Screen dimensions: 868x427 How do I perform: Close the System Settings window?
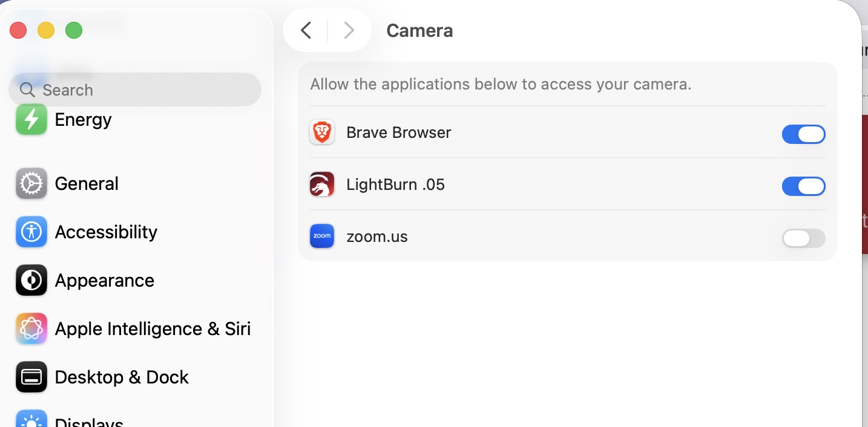pos(18,30)
